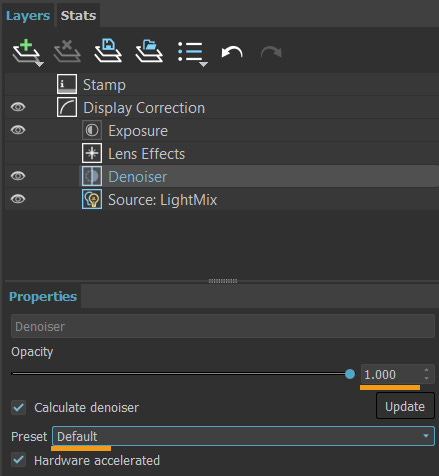Select the Stamp layer row
Image resolution: width=439 pixels, height=476 pixels.
coord(222,84)
